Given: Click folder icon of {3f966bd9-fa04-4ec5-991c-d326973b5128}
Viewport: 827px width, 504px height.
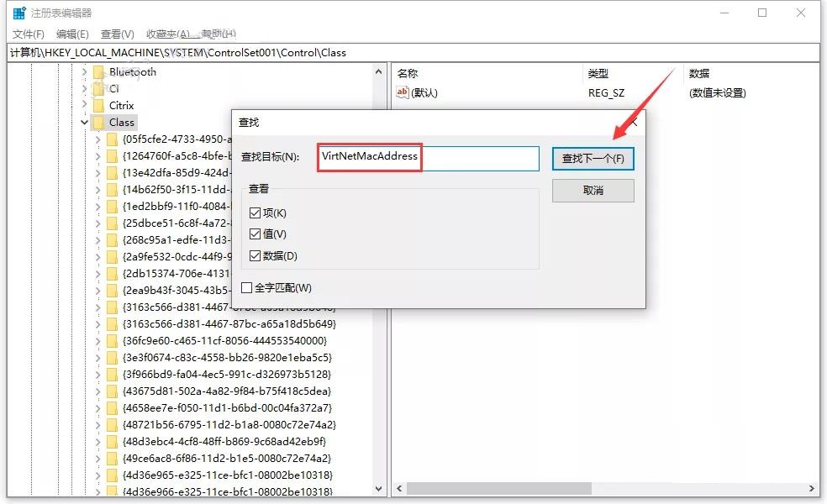Looking at the screenshot, I should [112, 375].
